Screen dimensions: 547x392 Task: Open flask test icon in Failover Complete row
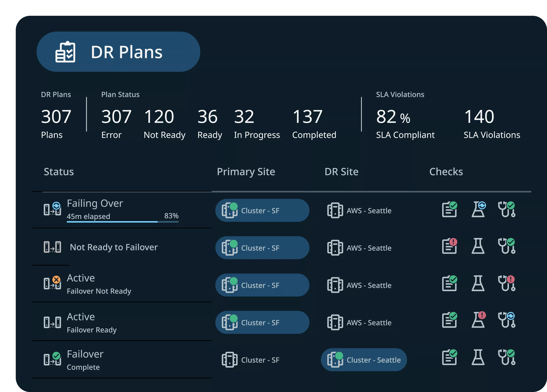point(478,357)
